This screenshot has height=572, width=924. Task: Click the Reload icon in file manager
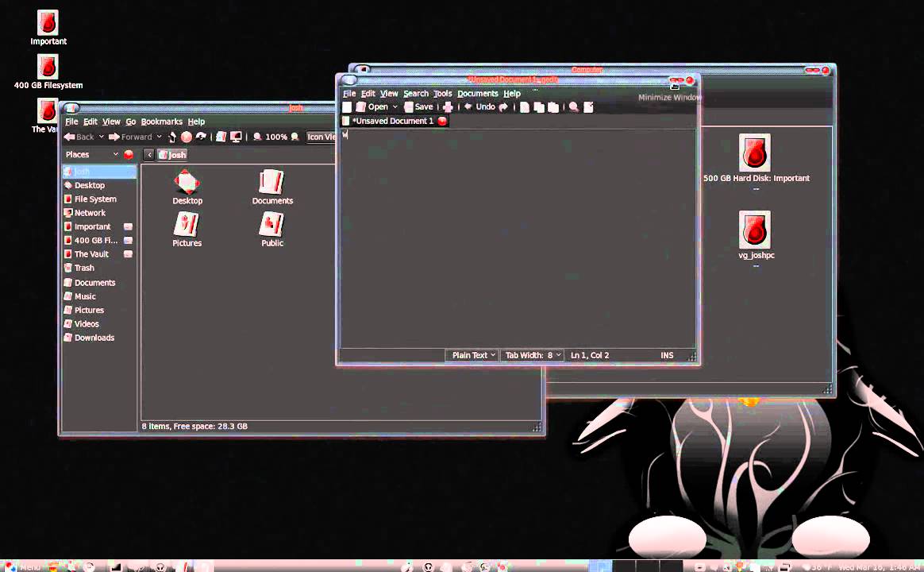click(x=201, y=137)
